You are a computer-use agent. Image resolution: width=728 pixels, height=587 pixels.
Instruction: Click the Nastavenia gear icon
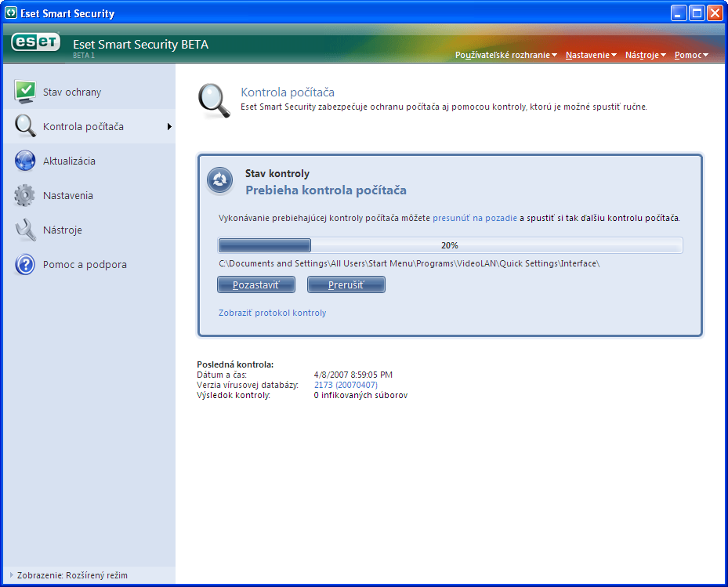pyautogui.click(x=25, y=195)
